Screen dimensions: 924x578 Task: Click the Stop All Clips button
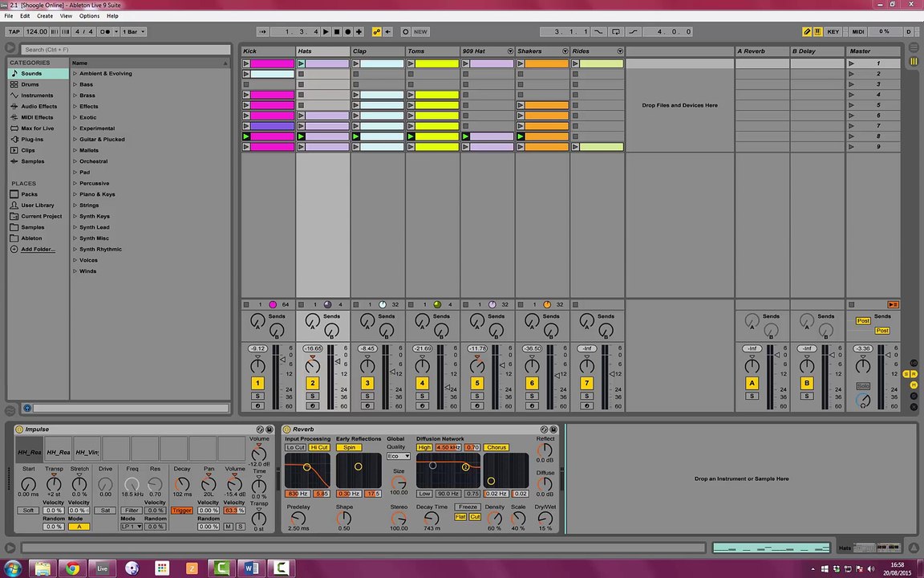[x=851, y=304]
